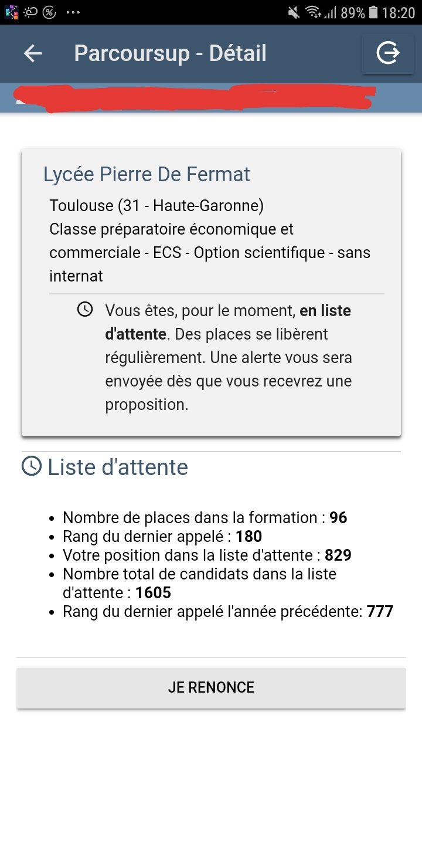Tap the red redacted banner under the header
Screen dimensions: 422x868
[193, 99]
